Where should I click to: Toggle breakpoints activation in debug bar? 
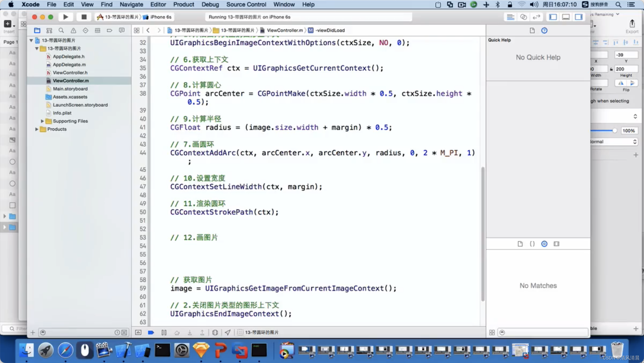pos(151,332)
